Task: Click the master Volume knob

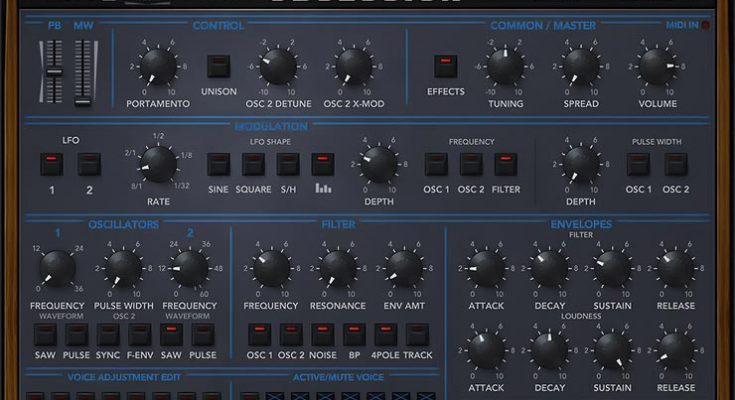Action: click(656, 67)
